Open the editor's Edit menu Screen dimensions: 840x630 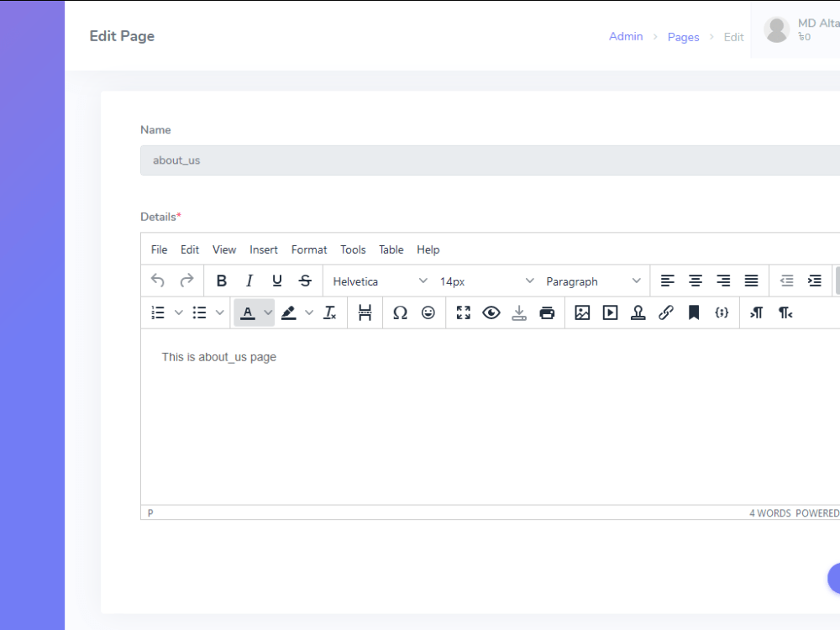pos(190,249)
